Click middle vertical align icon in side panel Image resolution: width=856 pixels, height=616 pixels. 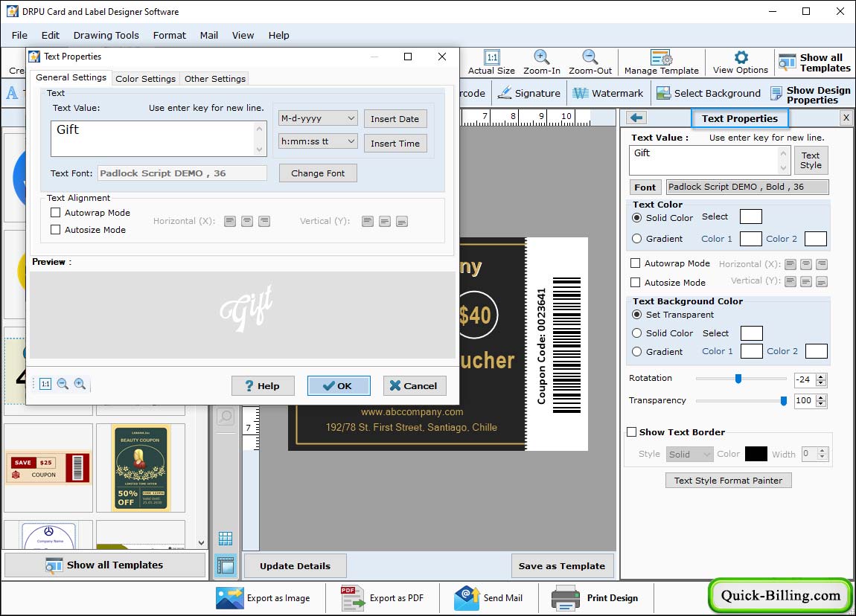tap(806, 281)
